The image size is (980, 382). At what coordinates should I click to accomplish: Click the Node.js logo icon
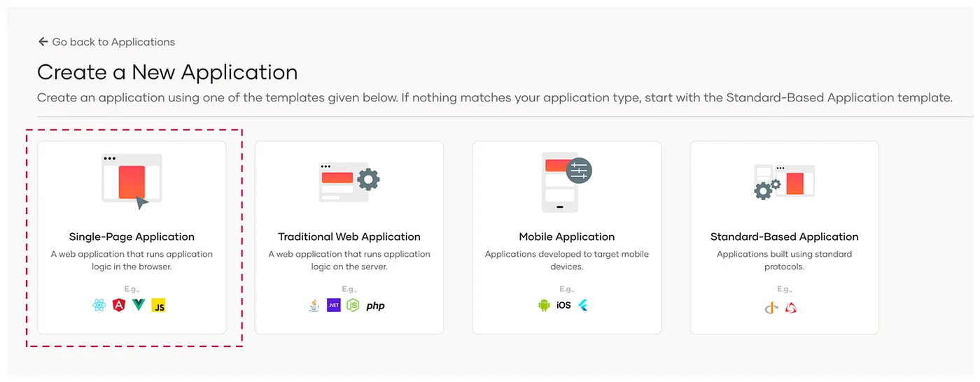click(353, 306)
